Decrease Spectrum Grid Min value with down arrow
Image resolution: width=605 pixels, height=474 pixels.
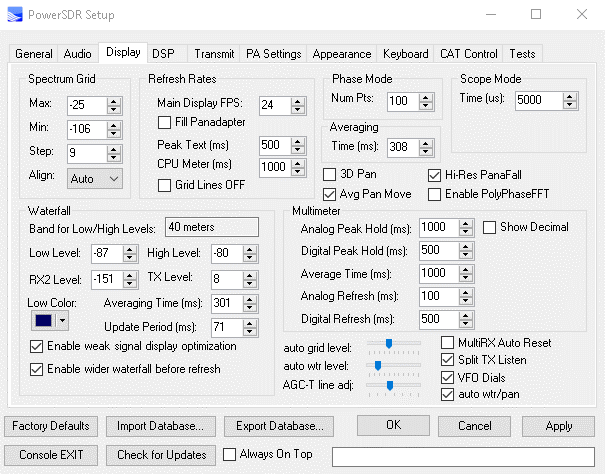click(114, 134)
